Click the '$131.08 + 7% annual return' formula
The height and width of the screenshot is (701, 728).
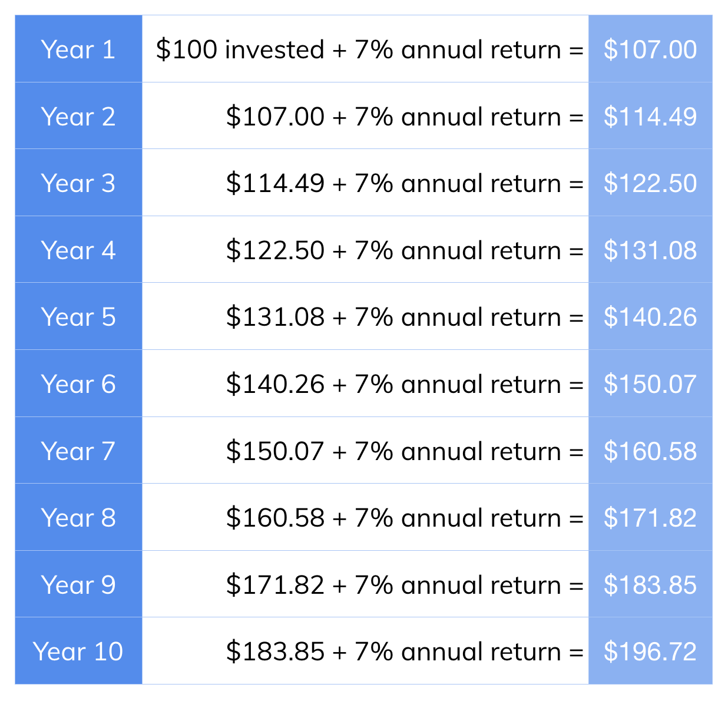click(x=394, y=317)
